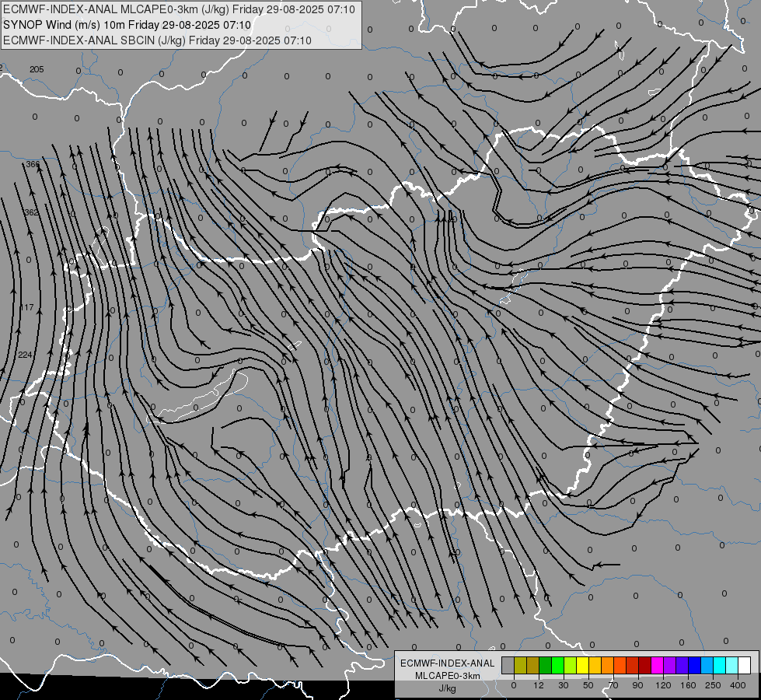
Task: Click the pure yellow legend swatch
Action: tap(582, 665)
